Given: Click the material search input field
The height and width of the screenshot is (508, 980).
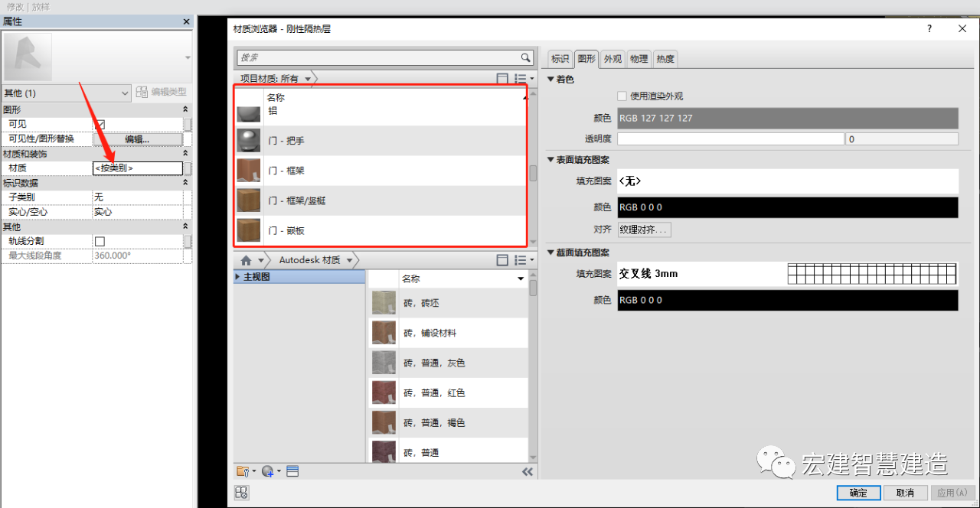Looking at the screenshot, I should point(378,57).
